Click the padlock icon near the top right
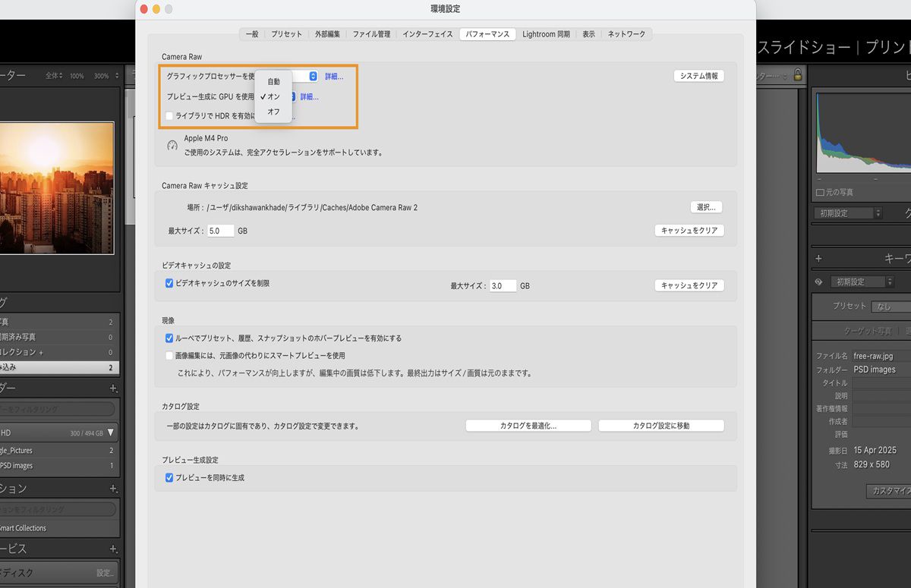This screenshot has width=911, height=588. click(x=798, y=74)
